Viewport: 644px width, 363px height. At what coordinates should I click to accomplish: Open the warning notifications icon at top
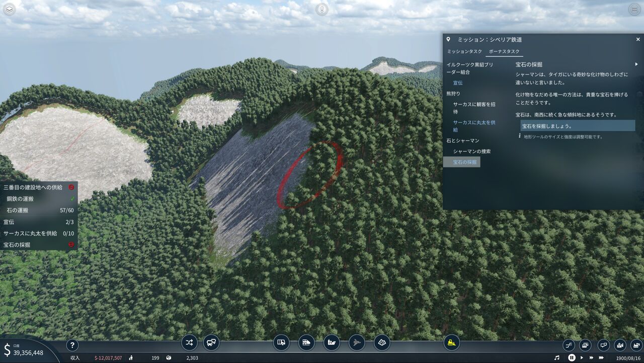tap(322, 10)
